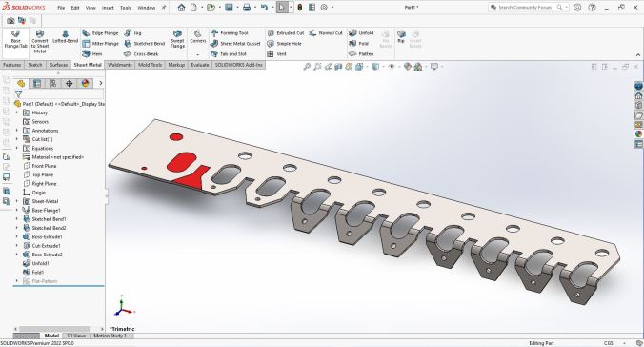Expand the Sheet-Metal tree node

[x=17, y=201]
